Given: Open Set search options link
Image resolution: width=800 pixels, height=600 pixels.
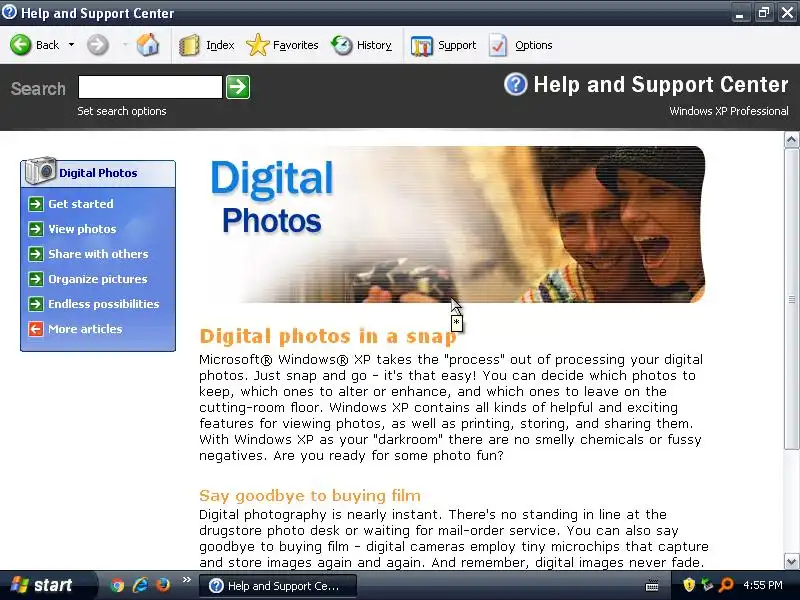Looking at the screenshot, I should (121, 111).
